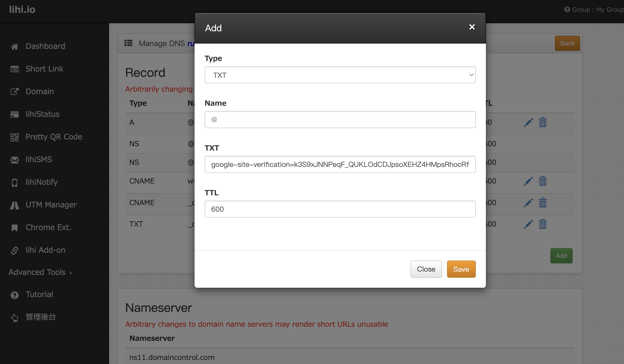Click the Chrome Ext. bookmark icon
624x364 pixels.
click(15, 228)
